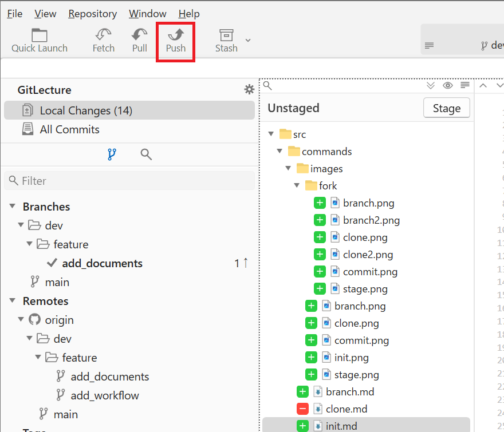This screenshot has height=432, width=504.
Task: Open the Stash dropdown arrow
Action: coord(248,40)
